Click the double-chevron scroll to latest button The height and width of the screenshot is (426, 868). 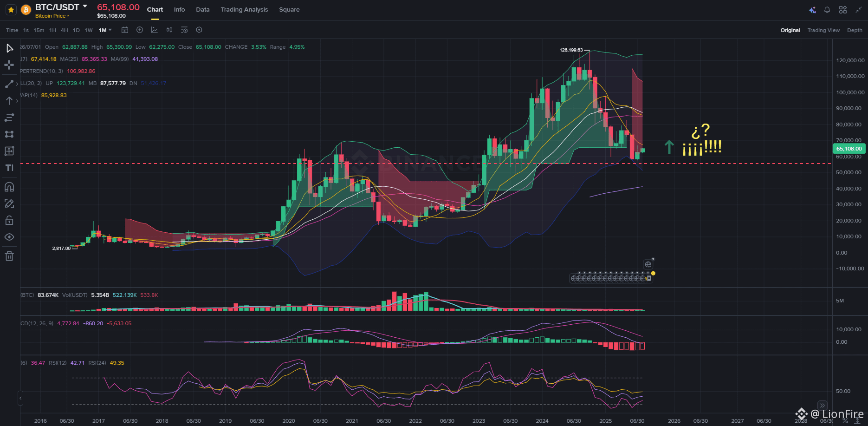822,405
